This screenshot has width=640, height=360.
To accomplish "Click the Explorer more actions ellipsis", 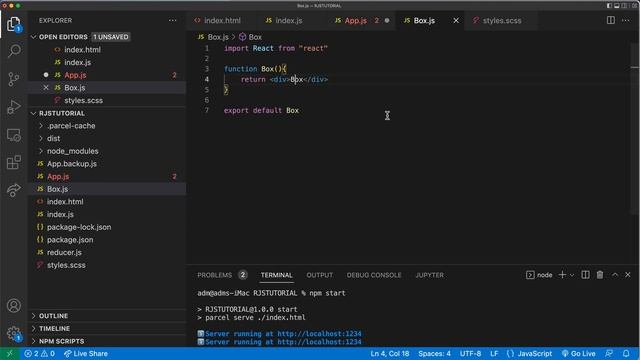I will pos(173,20).
